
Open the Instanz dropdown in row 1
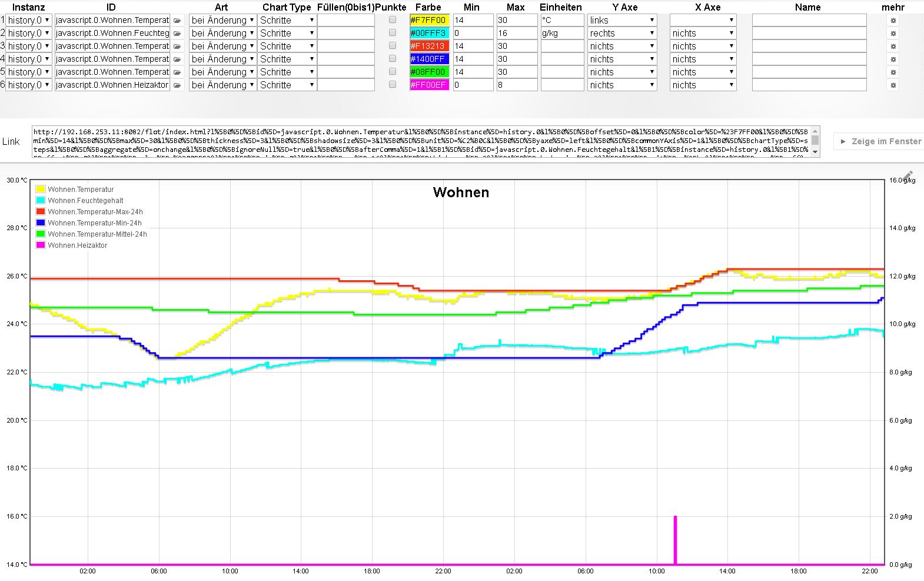coord(29,20)
